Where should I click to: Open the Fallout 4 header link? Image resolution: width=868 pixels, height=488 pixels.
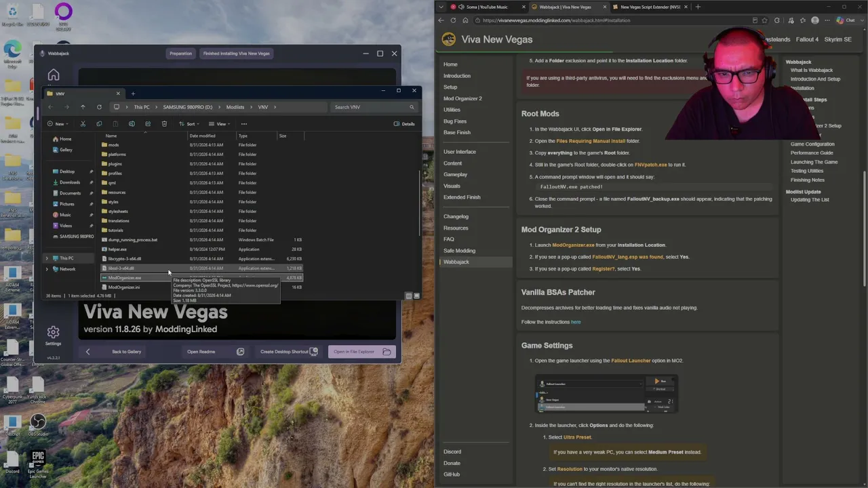pyautogui.click(x=807, y=39)
